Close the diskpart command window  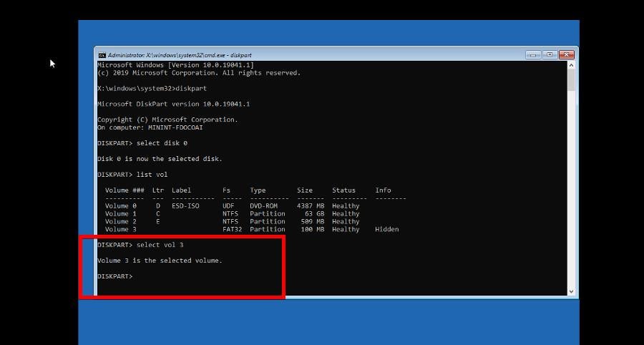point(567,54)
